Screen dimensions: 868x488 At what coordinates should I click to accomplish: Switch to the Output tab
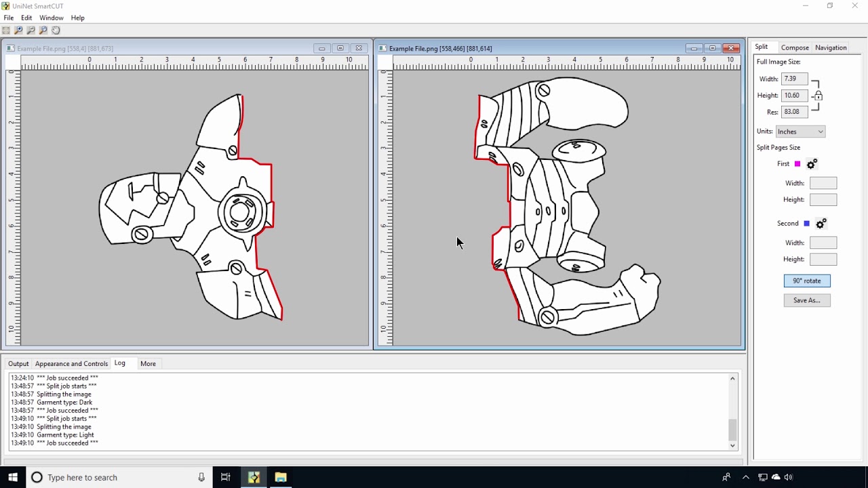pos(18,364)
